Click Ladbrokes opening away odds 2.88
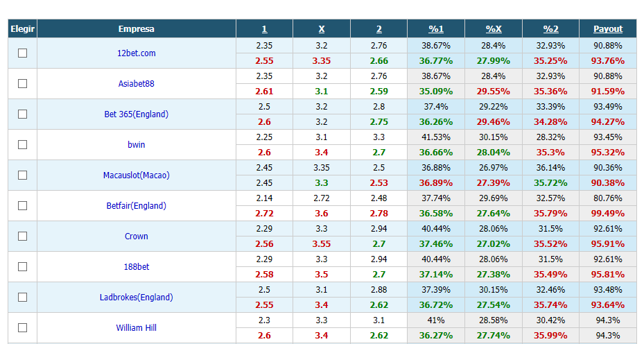Screen dimensions: 644x344 pos(378,289)
